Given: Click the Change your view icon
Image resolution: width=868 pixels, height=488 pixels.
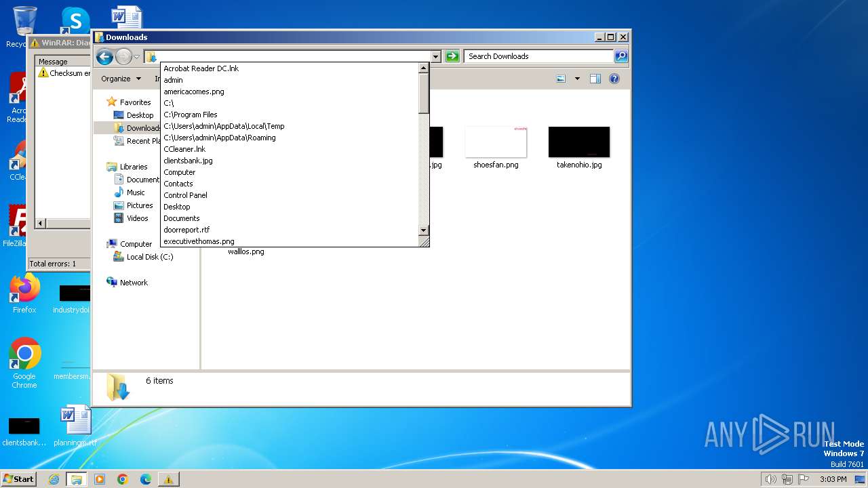Looking at the screenshot, I should (x=561, y=79).
